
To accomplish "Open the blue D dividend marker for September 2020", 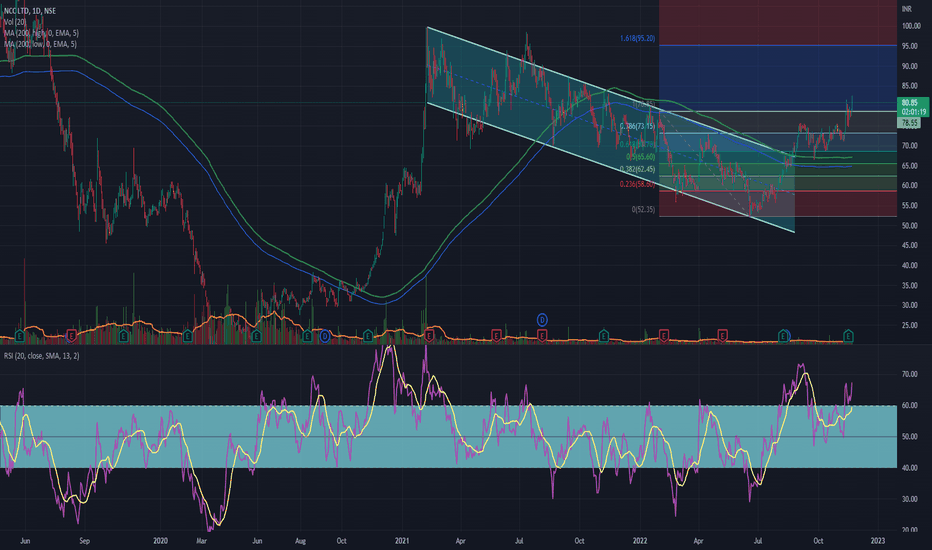I will pyautogui.click(x=325, y=337).
